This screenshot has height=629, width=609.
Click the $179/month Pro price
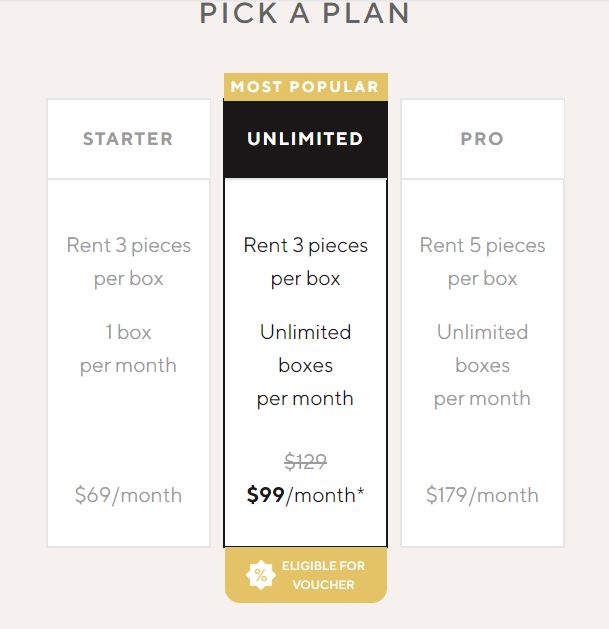(x=482, y=495)
